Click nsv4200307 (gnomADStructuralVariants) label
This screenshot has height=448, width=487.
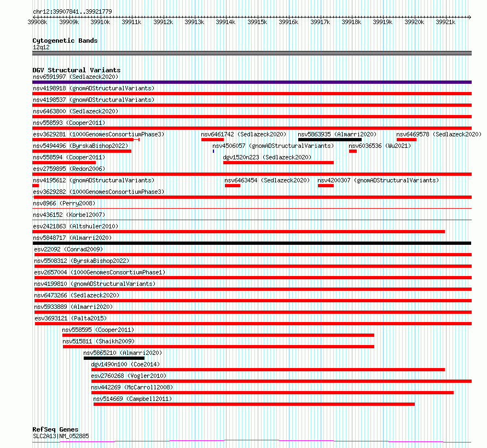pos(378,180)
